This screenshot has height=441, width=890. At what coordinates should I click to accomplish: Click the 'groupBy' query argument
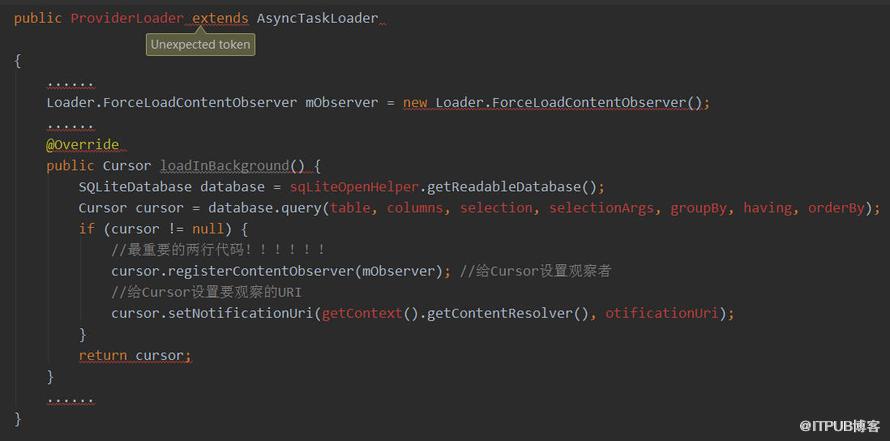[698, 208]
